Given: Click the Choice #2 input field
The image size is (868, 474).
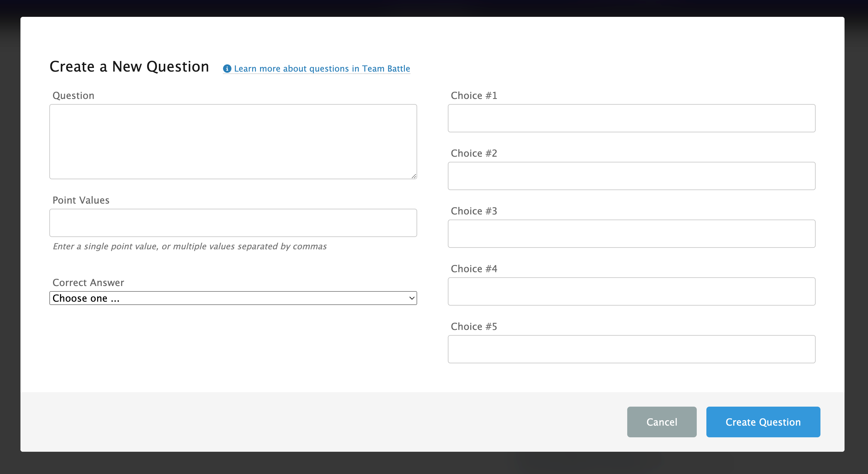Looking at the screenshot, I should click(631, 176).
